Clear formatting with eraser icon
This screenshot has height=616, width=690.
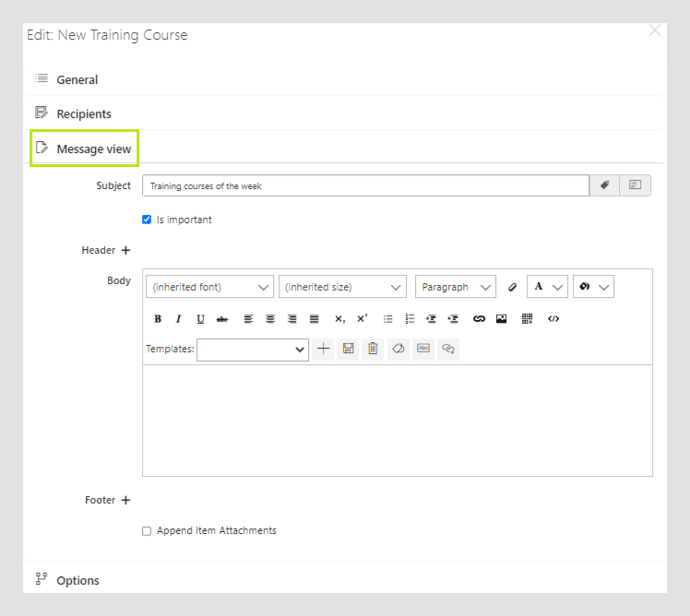click(x=512, y=287)
